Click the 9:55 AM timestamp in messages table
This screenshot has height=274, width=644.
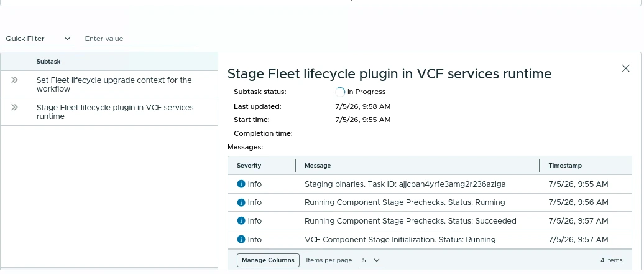click(x=578, y=184)
